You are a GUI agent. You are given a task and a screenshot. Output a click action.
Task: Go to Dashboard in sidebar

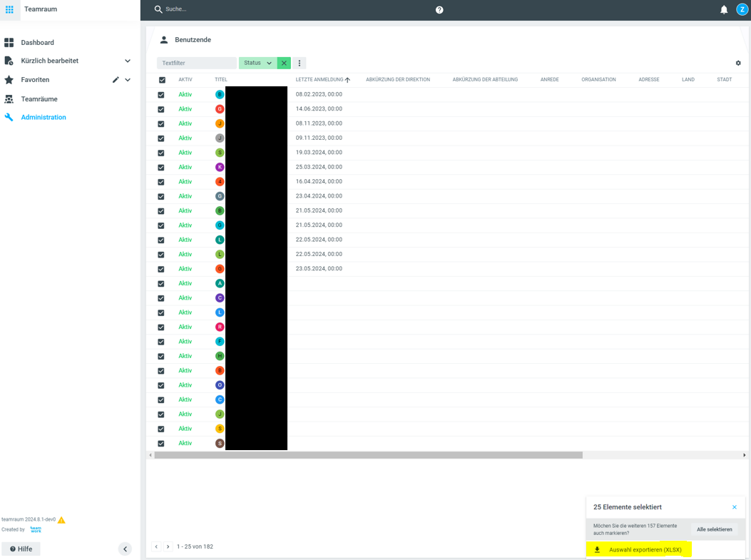[37, 43]
